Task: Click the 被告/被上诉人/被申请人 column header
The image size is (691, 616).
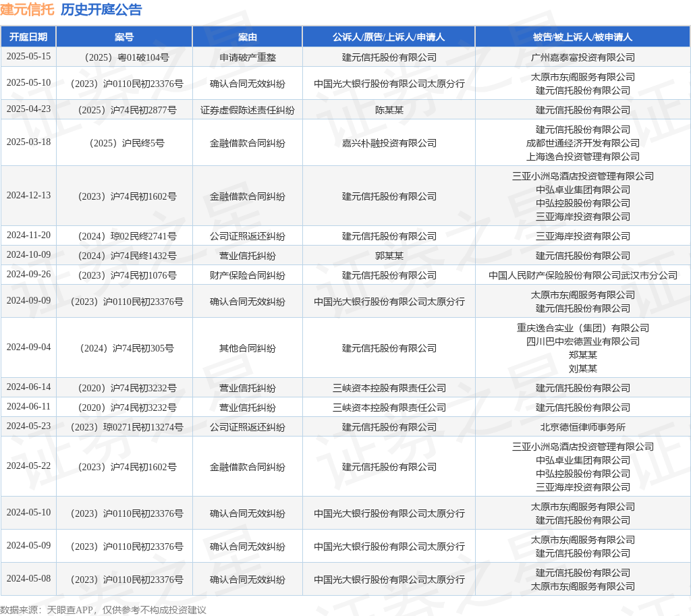Action: click(582, 37)
